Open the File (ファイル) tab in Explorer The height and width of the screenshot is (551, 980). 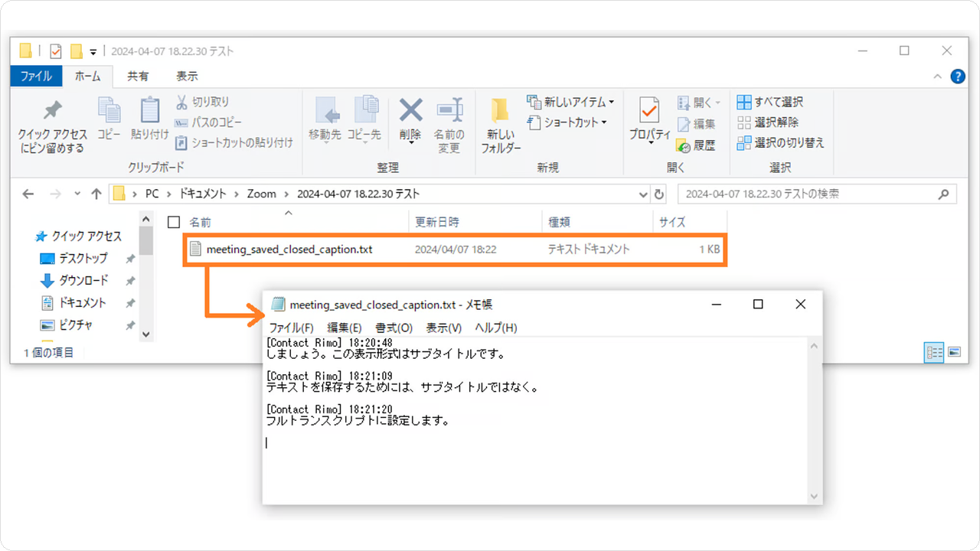(36, 77)
